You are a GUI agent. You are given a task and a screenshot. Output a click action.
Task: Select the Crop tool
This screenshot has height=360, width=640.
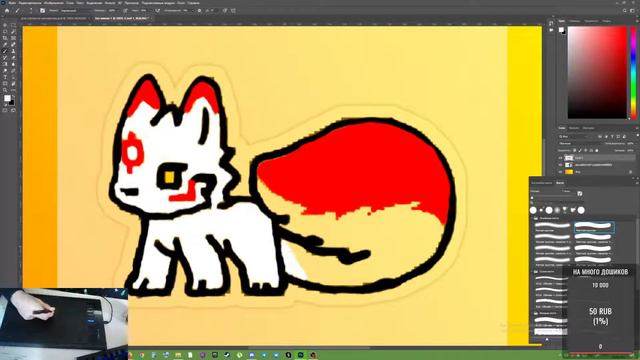[x=5, y=38]
